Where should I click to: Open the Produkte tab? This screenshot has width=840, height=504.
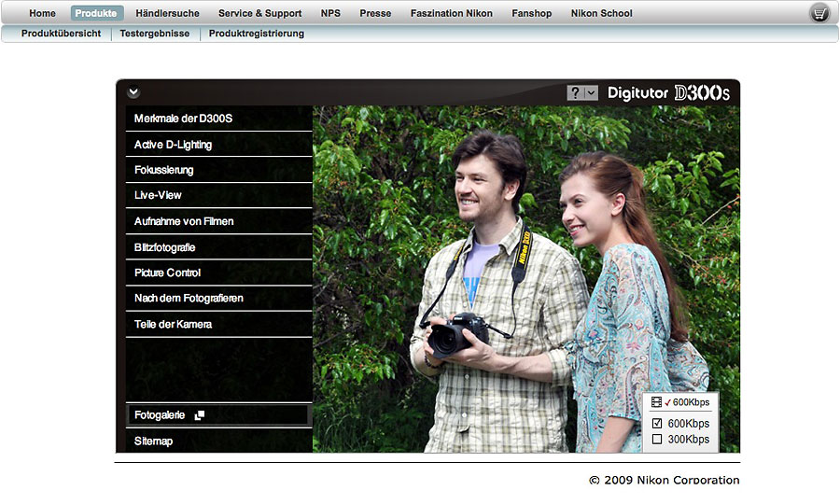tap(96, 13)
